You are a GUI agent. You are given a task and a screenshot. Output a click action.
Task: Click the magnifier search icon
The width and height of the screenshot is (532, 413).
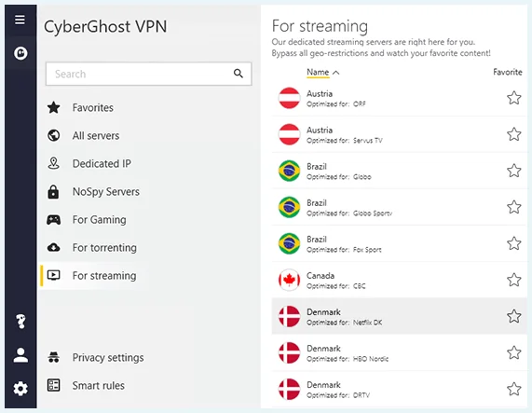pos(239,74)
